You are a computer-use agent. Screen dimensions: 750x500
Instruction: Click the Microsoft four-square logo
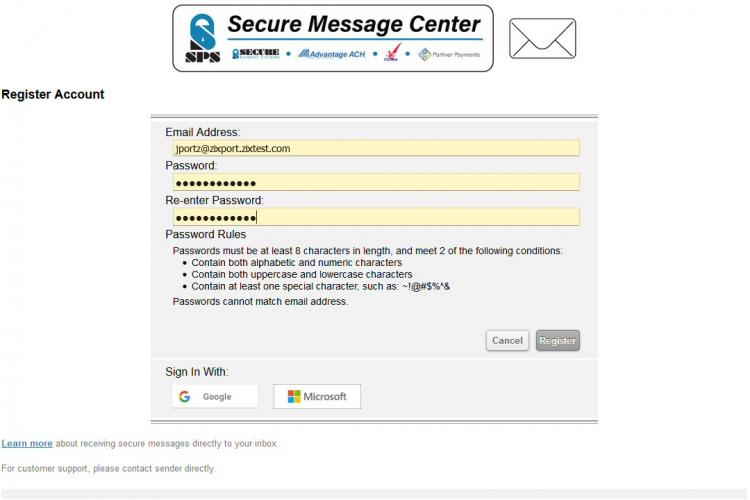point(294,396)
